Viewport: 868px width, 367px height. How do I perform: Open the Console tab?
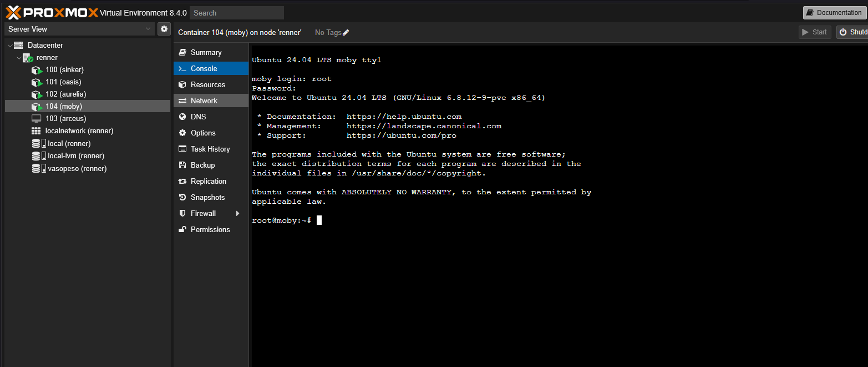pos(211,68)
